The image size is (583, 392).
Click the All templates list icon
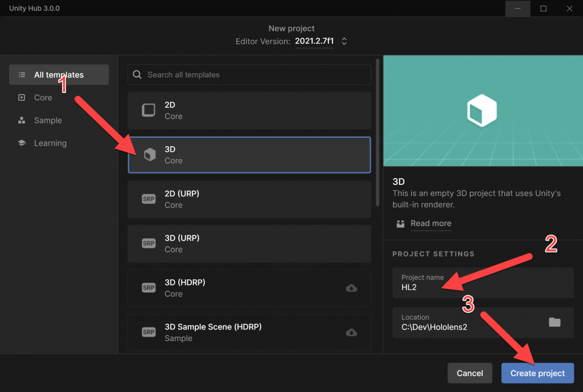pos(22,75)
